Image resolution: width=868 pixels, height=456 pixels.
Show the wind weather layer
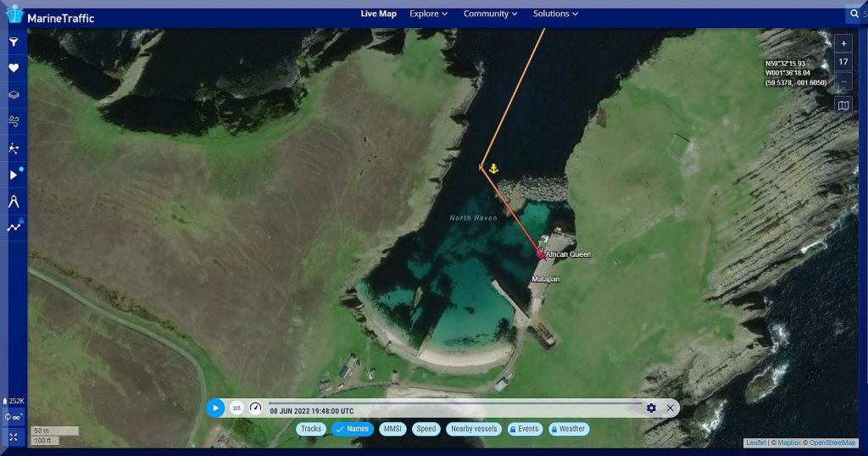click(14, 122)
